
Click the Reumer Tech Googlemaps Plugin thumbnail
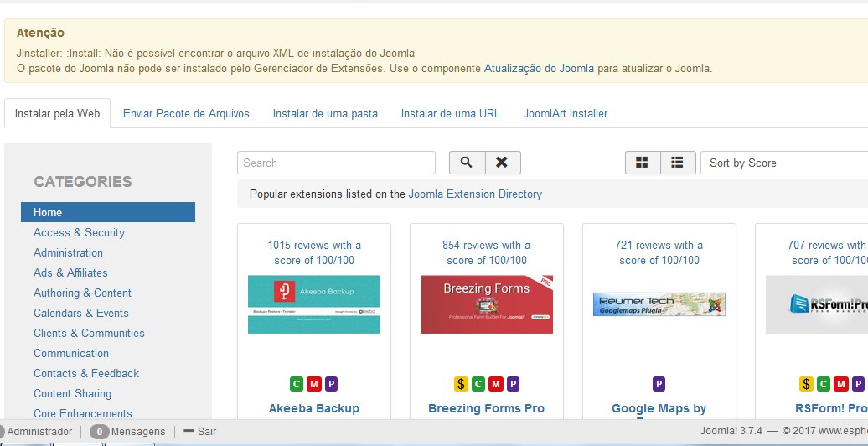(x=659, y=304)
